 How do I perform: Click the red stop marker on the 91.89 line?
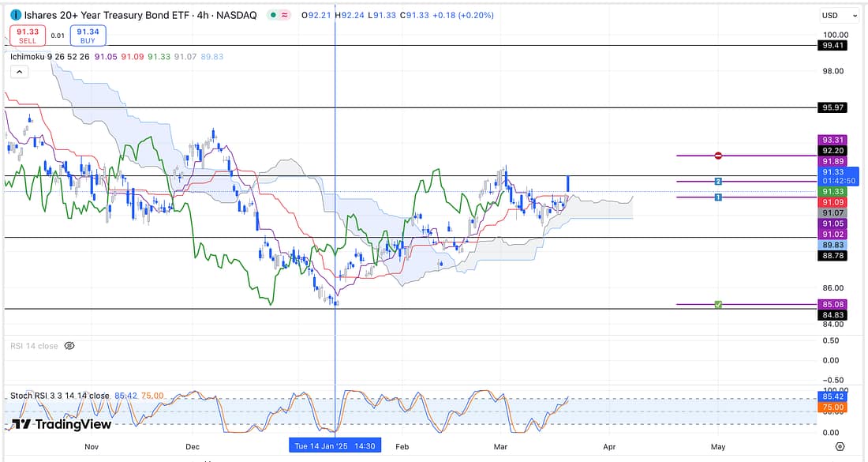[718, 156]
